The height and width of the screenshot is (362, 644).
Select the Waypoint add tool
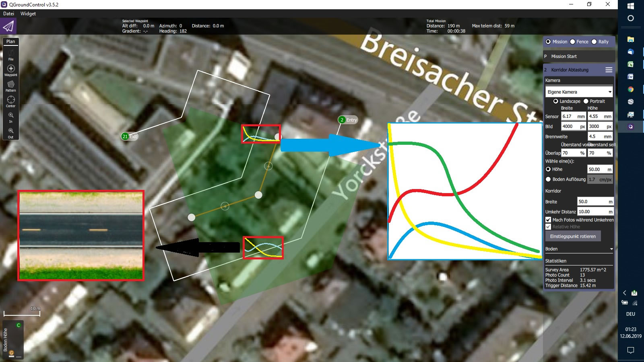[x=11, y=70]
